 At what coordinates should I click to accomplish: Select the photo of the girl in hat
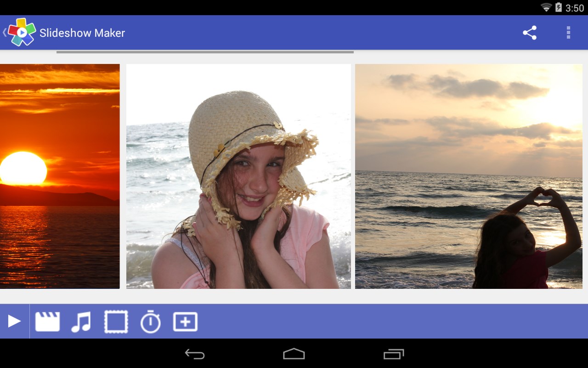238,176
